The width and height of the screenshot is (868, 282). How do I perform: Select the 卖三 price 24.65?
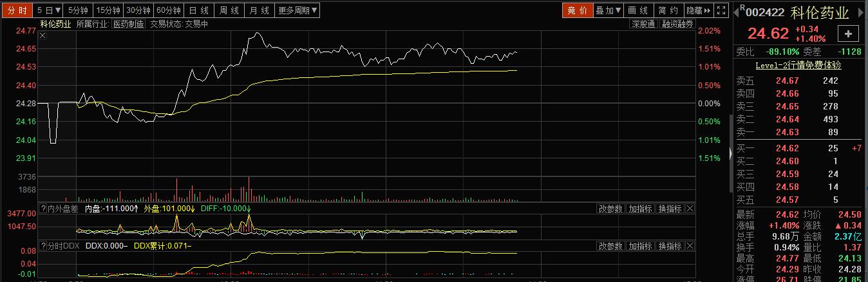(x=788, y=106)
